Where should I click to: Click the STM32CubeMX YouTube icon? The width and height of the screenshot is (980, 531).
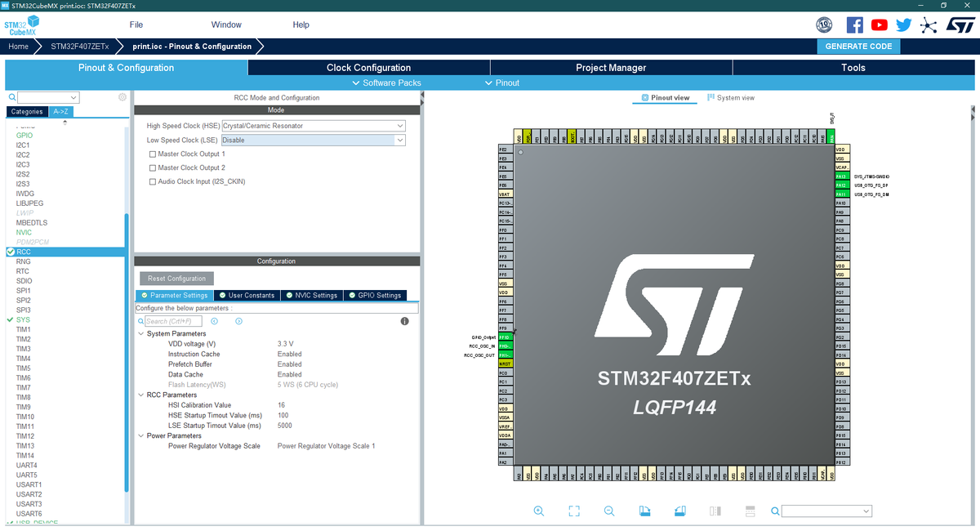879,25
